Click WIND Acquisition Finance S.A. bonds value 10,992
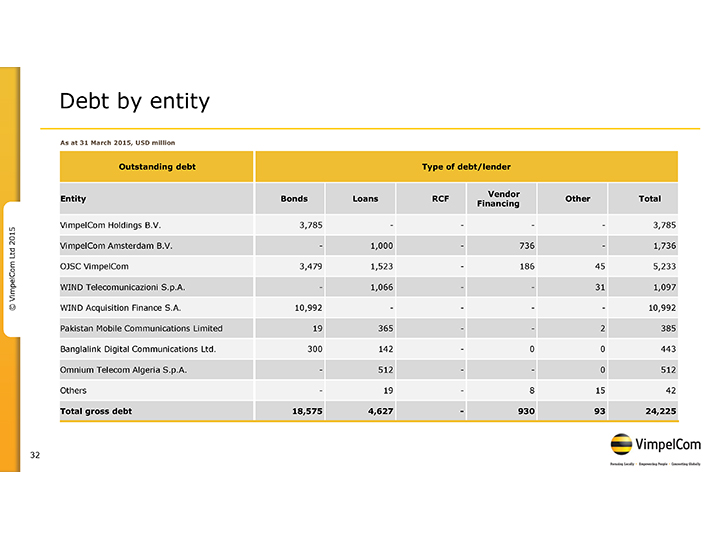Screen dimensions: 720x540 (x=303, y=308)
